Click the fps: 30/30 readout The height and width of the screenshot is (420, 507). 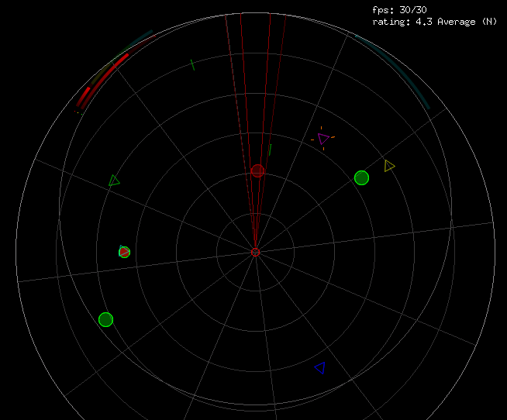pyautogui.click(x=399, y=10)
